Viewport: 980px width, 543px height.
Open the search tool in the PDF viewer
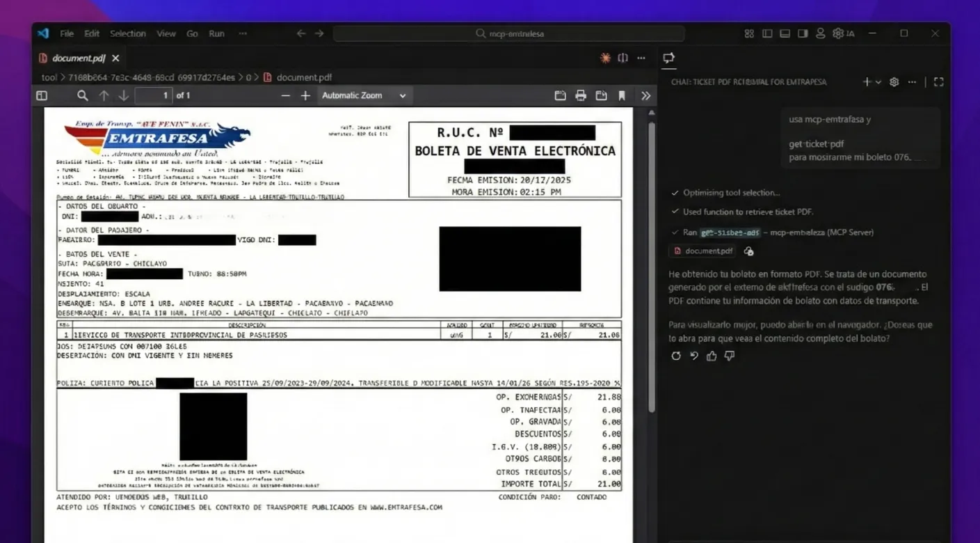tap(82, 95)
